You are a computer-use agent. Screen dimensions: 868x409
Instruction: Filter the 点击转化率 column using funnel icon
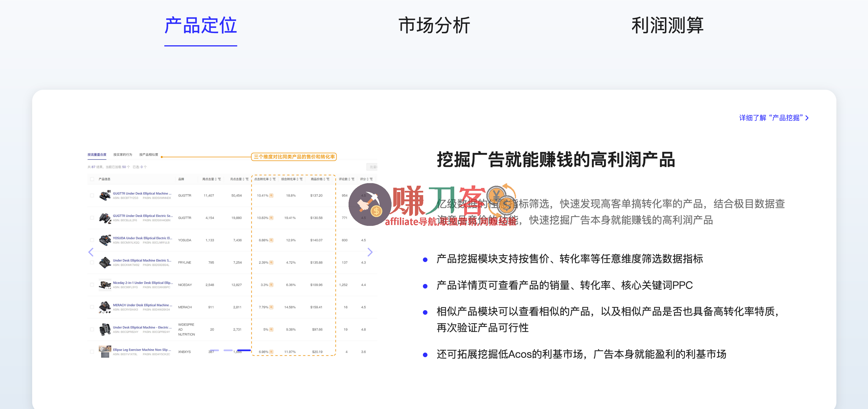(275, 179)
